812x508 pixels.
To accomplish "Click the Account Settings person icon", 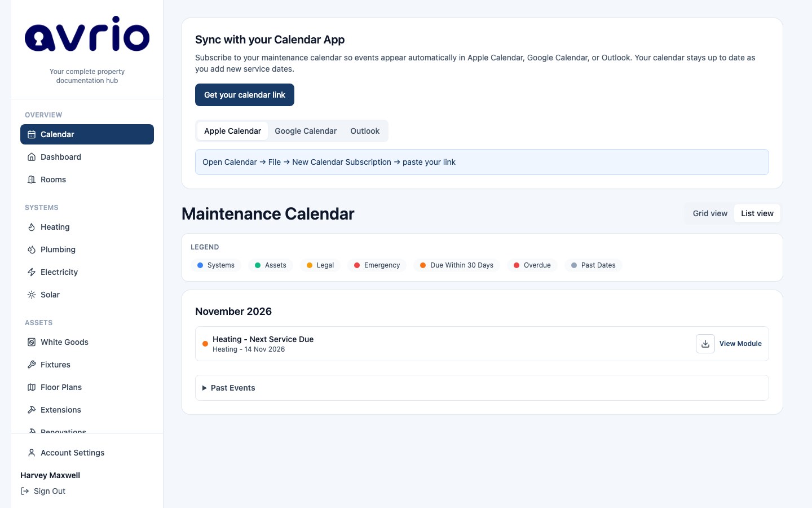I will pyautogui.click(x=32, y=453).
